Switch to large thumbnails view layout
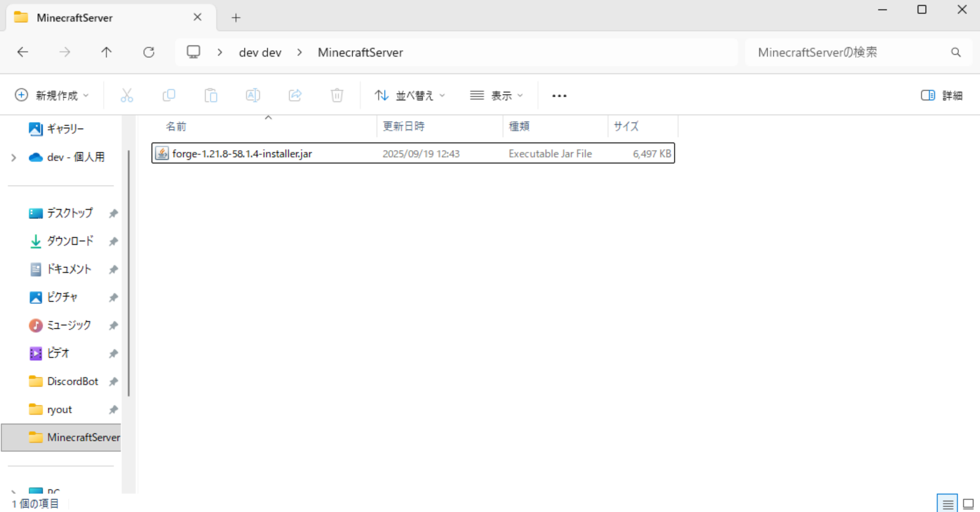 968,503
